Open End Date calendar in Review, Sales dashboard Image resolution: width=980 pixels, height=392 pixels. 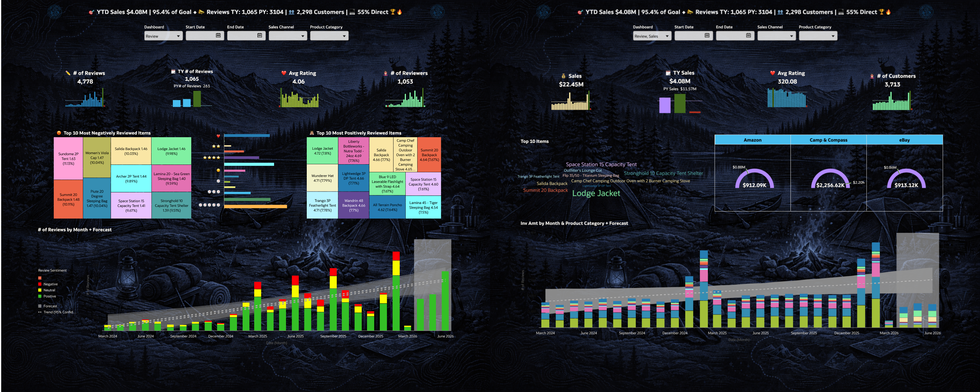coord(748,35)
